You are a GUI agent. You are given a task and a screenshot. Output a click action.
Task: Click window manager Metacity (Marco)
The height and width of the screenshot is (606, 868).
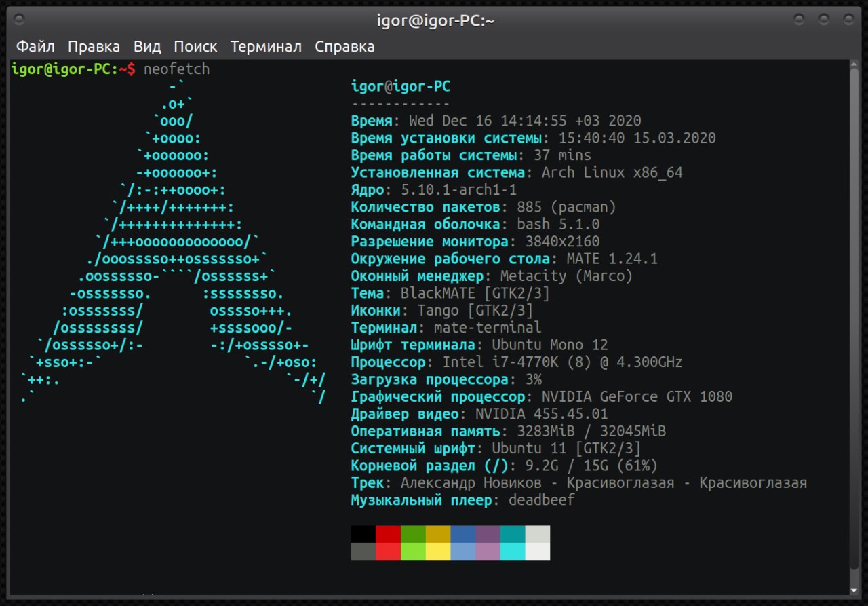click(x=566, y=276)
